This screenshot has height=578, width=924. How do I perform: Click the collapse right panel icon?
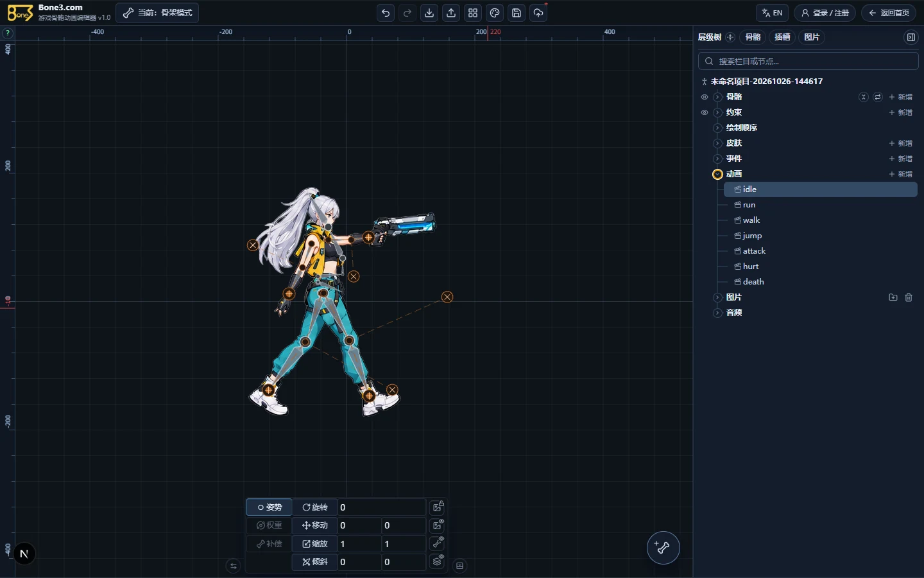click(911, 37)
